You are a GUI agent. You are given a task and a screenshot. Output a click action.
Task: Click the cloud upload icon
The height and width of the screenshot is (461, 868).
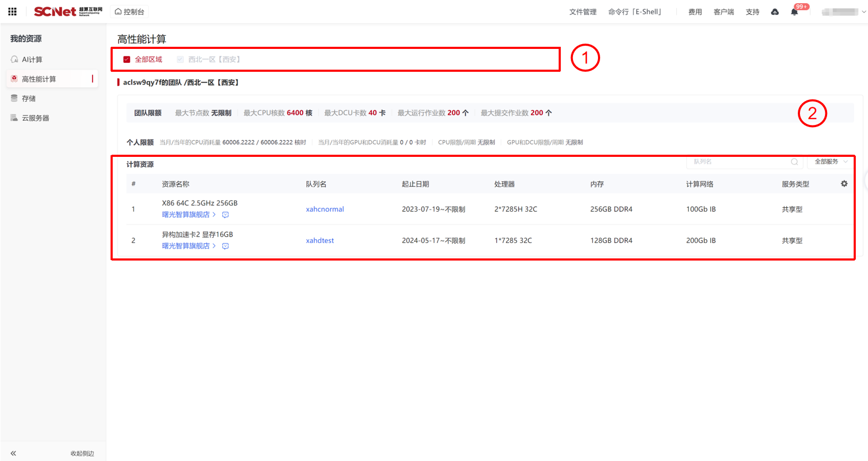[x=774, y=12]
